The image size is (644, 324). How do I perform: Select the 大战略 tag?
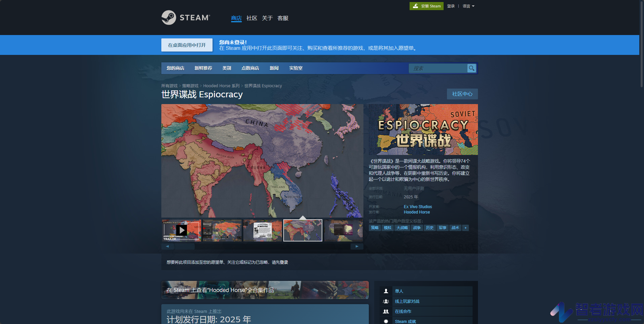tap(402, 228)
